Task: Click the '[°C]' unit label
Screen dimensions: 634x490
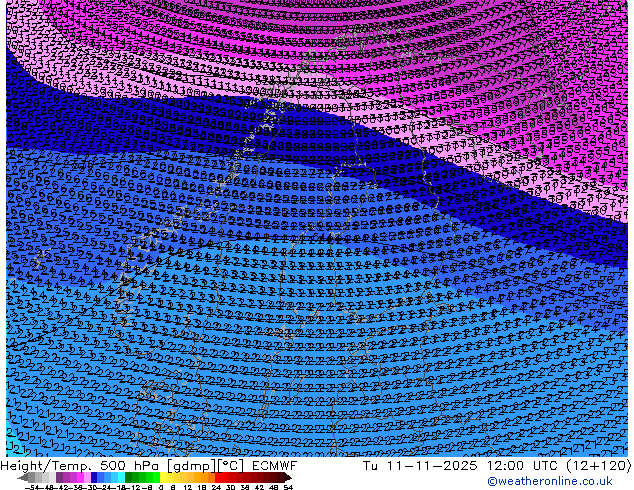Action: [231, 466]
